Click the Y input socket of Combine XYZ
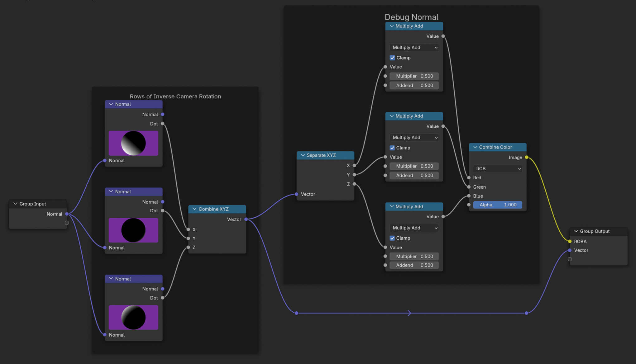 click(189, 238)
